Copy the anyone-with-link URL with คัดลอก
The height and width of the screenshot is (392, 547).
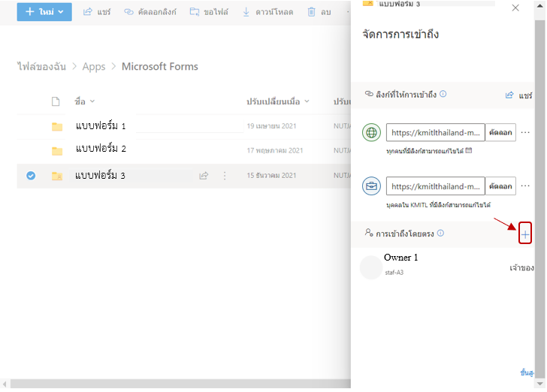(x=500, y=133)
